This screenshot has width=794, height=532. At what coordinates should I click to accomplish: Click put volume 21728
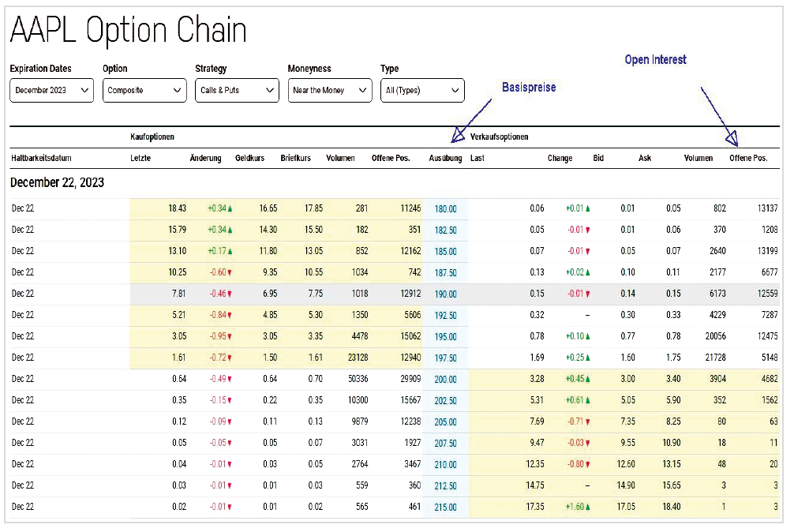(716, 357)
